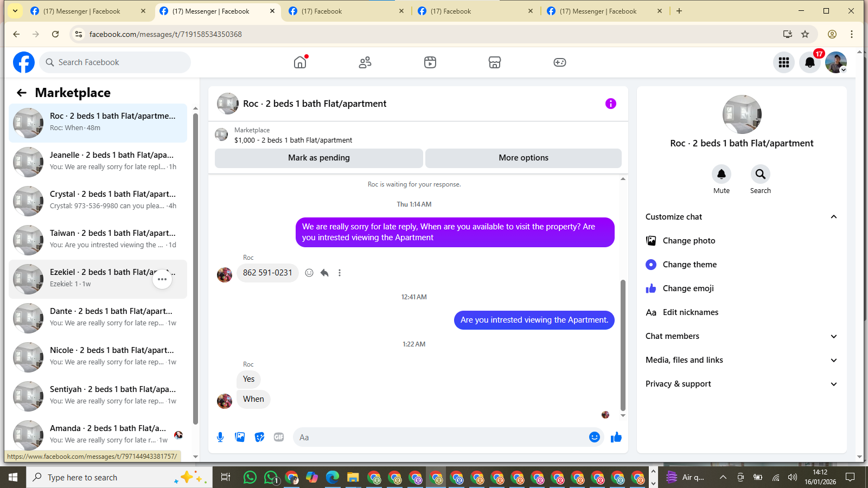Switch to third tab titled (17) Facebook
The width and height of the screenshot is (868, 488).
346,11
